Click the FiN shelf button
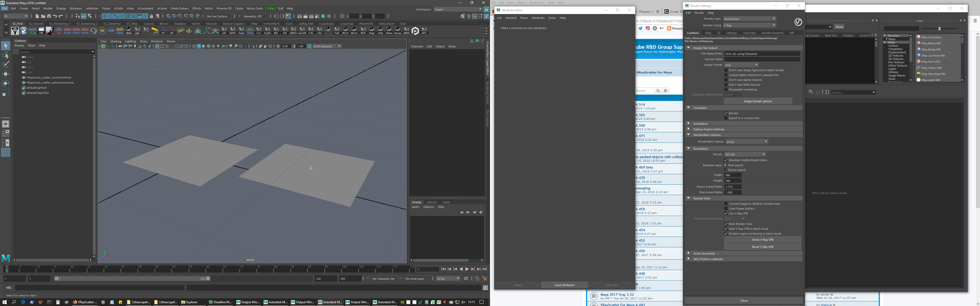This screenshot has height=306, width=980. (285, 31)
